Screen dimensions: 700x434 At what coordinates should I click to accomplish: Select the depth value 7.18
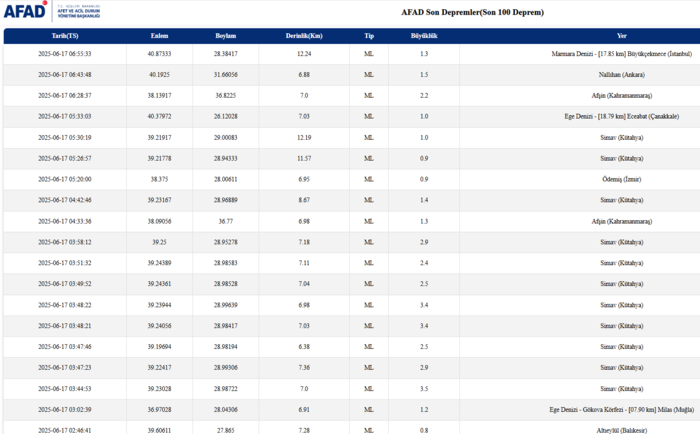(304, 242)
